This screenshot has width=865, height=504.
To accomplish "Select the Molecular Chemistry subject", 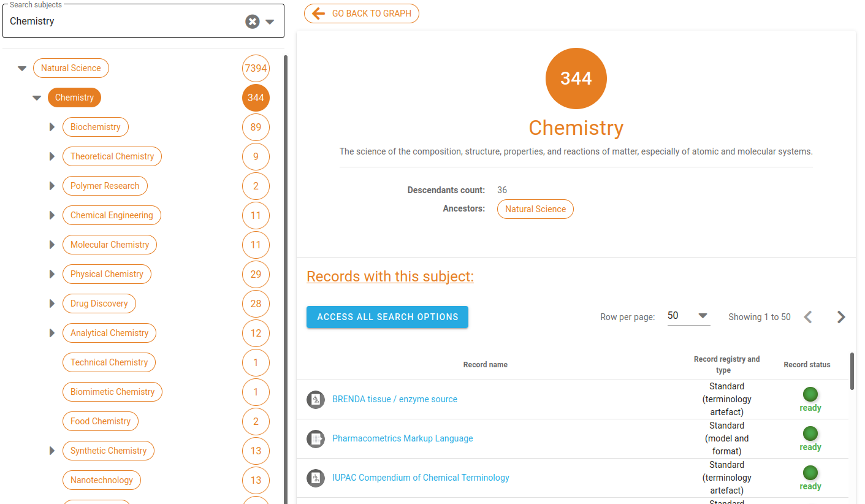I will point(110,245).
